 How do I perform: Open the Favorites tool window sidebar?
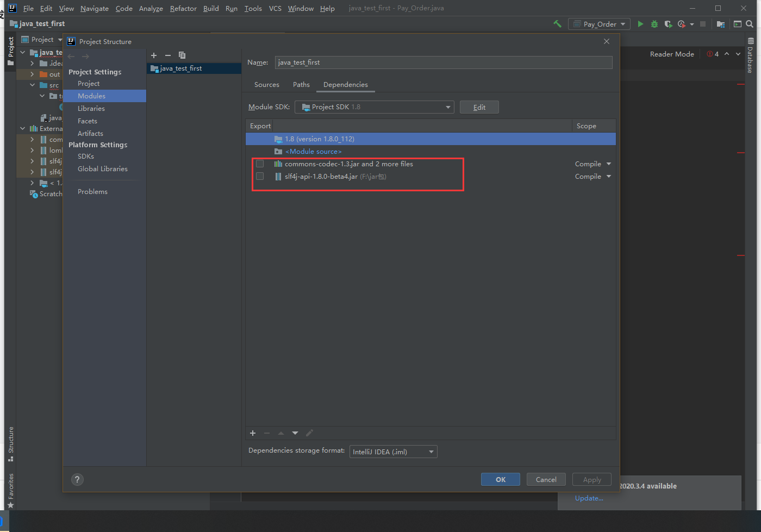tap(10, 491)
